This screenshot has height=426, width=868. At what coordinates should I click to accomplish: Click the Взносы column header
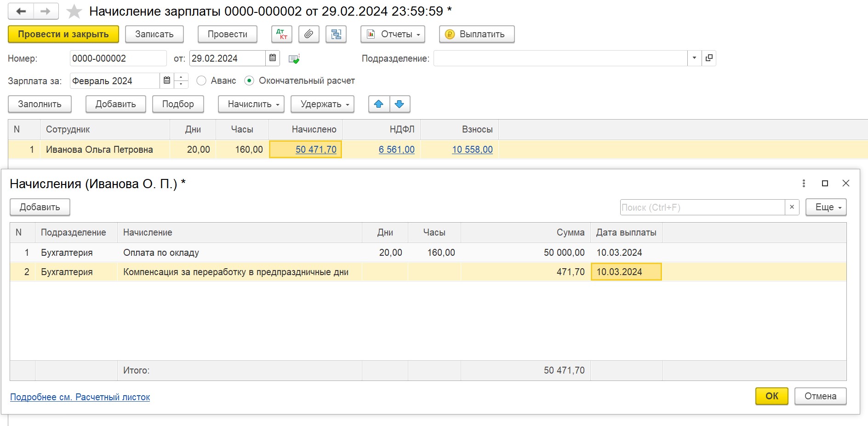point(459,129)
